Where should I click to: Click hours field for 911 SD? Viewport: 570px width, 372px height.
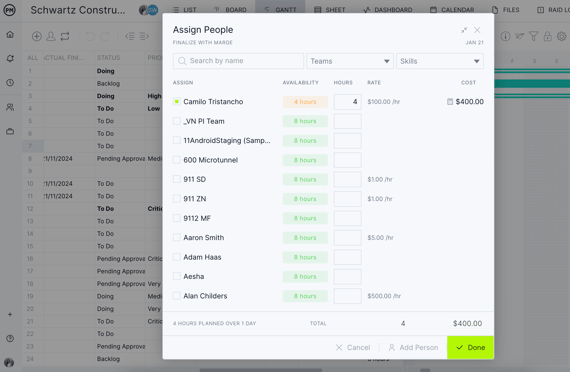tap(348, 179)
